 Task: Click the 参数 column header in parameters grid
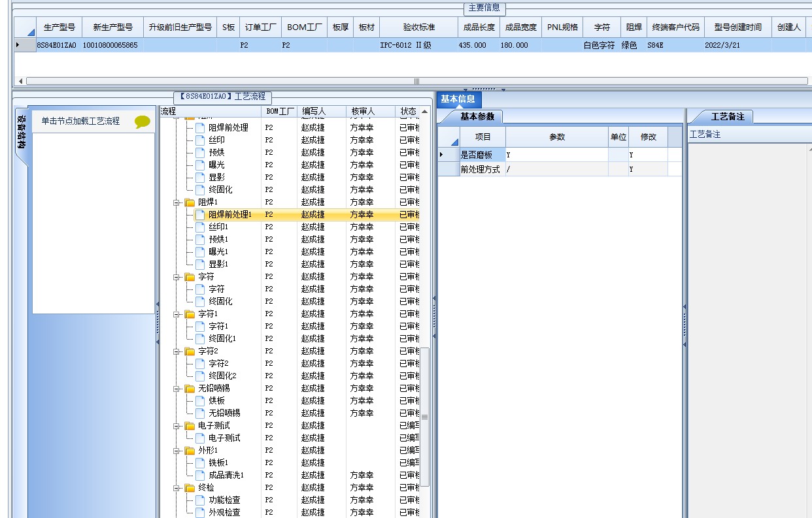tap(557, 137)
